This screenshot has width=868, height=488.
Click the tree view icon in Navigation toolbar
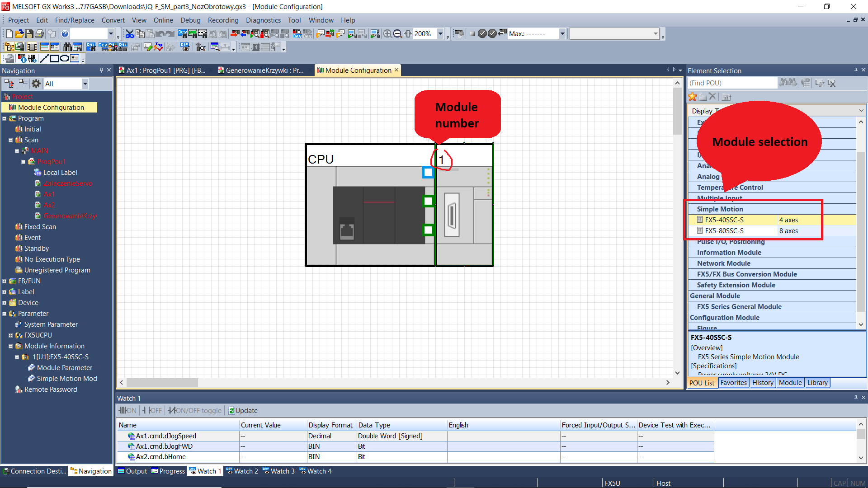point(9,84)
